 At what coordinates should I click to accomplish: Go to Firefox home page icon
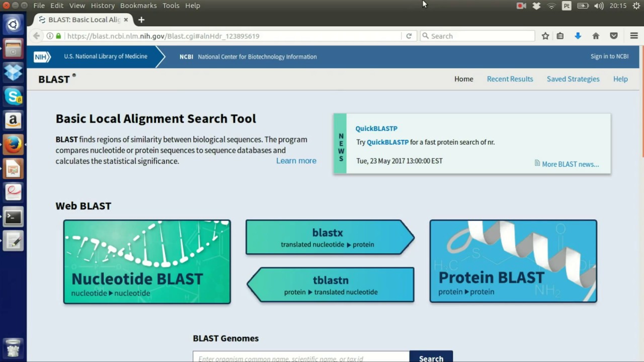tap(596, 36)
